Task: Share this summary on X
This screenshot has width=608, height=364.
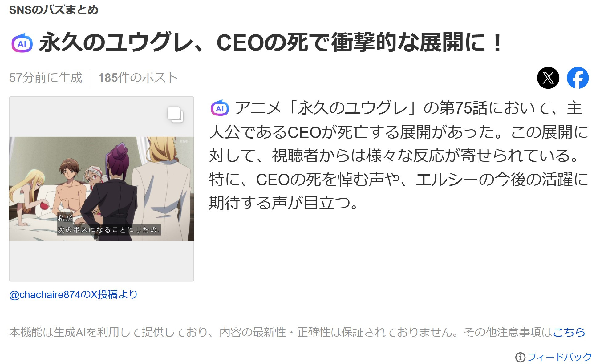Action: [548, 78]
